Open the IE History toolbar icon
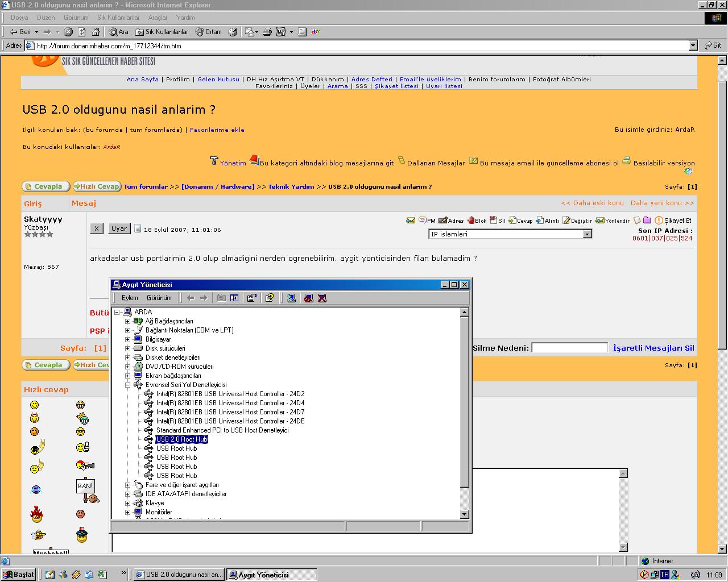 (x=233, y=32)
